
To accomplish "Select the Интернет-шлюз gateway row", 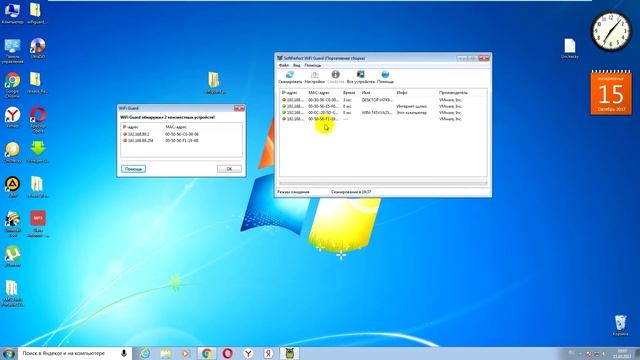I will (383, 106).
